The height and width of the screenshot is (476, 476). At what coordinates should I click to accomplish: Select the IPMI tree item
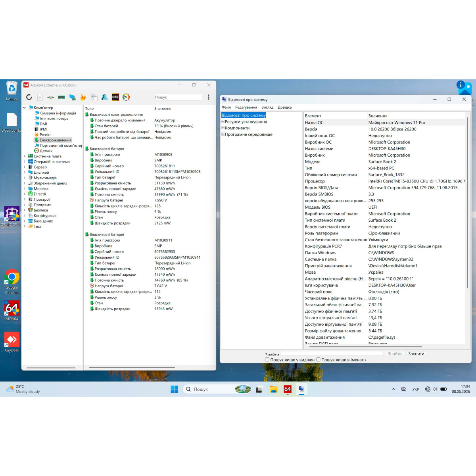[x=43, y=129]
